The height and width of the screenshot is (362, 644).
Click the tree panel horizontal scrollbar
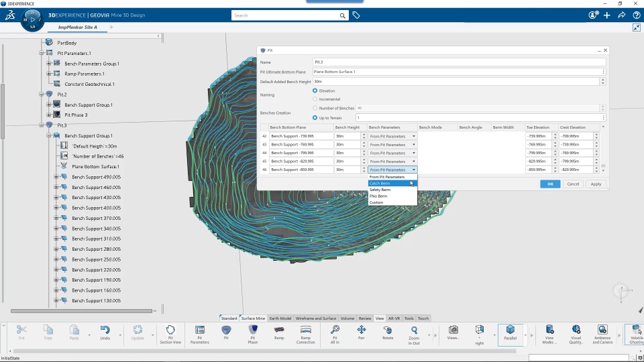click(81, 311)
